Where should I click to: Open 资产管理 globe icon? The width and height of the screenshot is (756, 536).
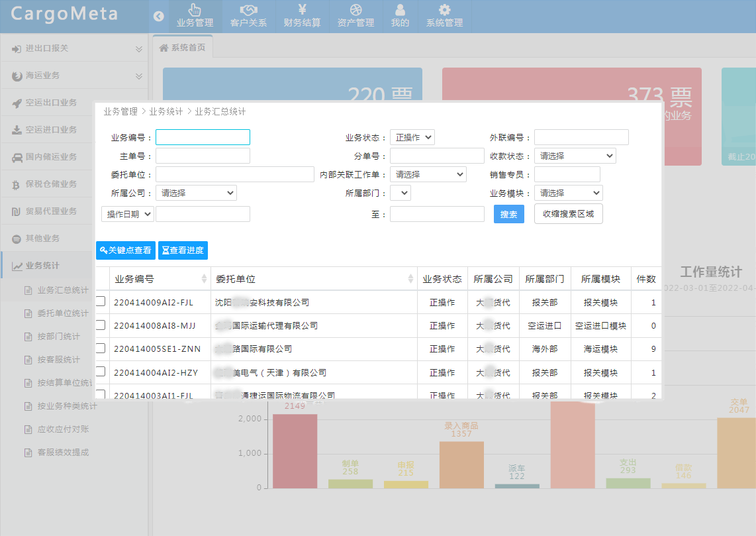[355, 10]
